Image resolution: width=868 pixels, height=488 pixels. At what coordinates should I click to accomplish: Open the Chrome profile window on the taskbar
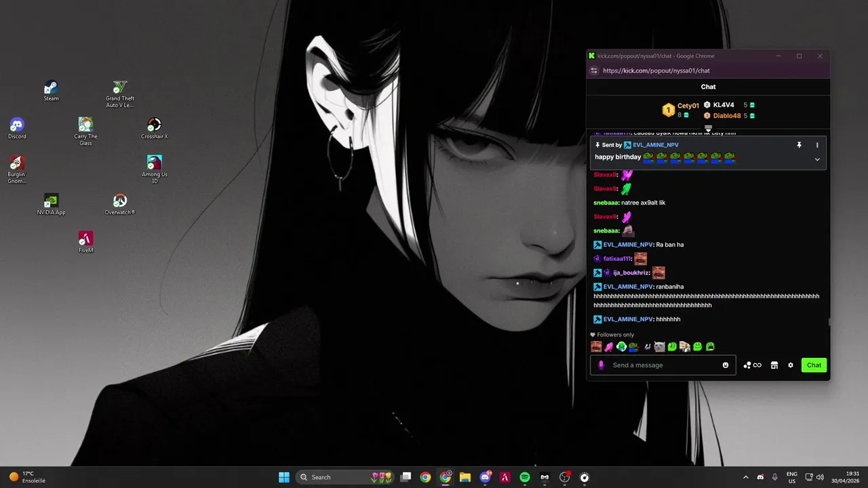[x=446, y=477]
